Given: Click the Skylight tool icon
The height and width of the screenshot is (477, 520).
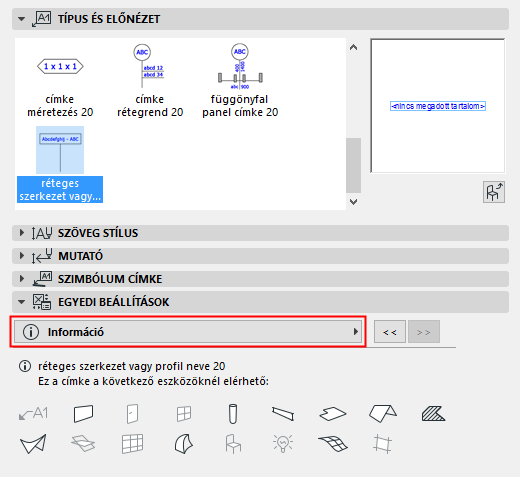Looking at the screenshot, I should (x=83, y=444).
